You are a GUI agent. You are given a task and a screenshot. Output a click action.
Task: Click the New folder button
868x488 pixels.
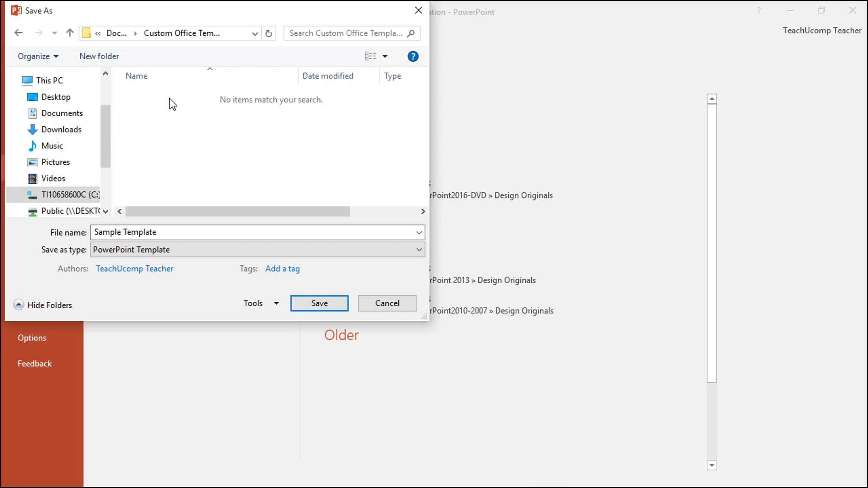point(99,56)
